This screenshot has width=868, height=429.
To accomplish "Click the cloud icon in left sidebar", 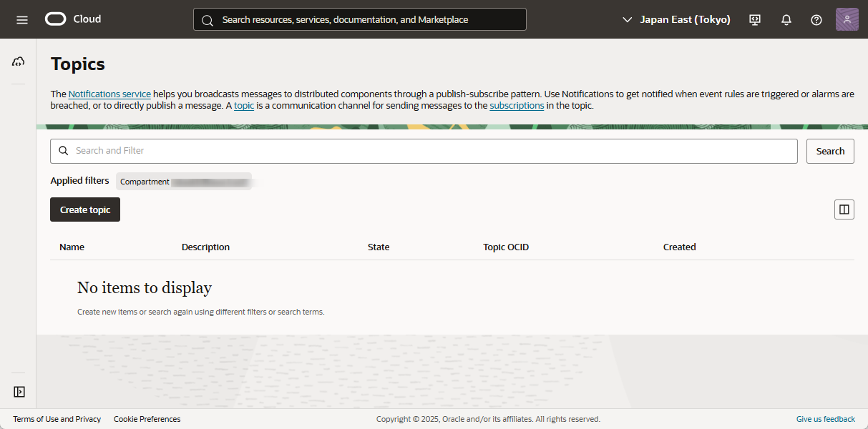I will tap(19, 62).
